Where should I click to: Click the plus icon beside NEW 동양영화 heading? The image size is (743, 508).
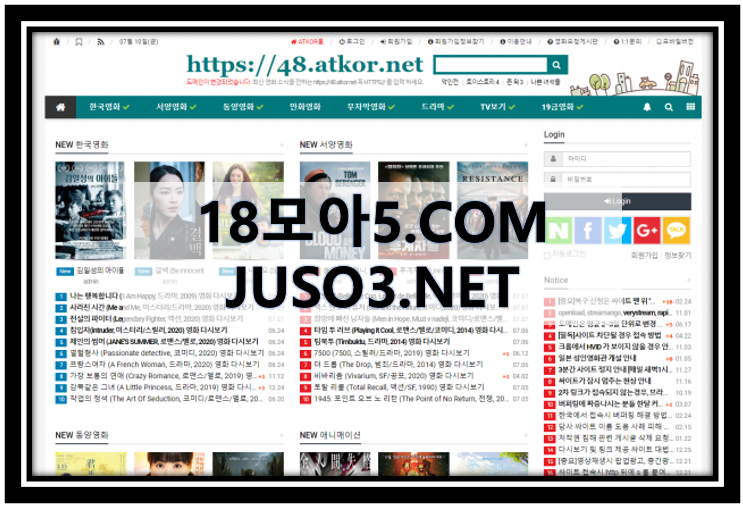click(281, 435)
